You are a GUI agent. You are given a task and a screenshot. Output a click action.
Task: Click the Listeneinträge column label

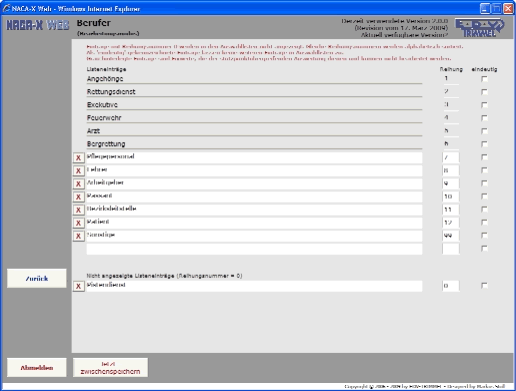pos(106,69)
